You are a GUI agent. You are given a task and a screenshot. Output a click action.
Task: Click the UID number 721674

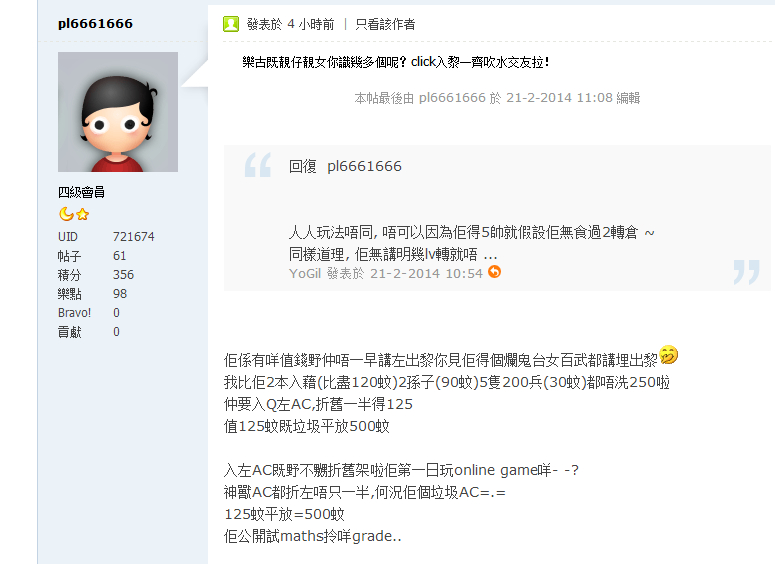[x=133, y=237]
